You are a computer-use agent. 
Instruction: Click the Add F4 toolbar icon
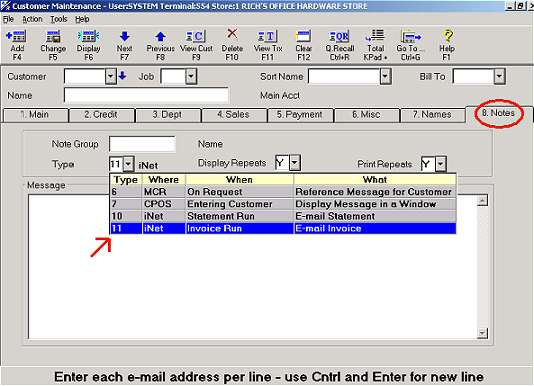(x=16, y=36)
